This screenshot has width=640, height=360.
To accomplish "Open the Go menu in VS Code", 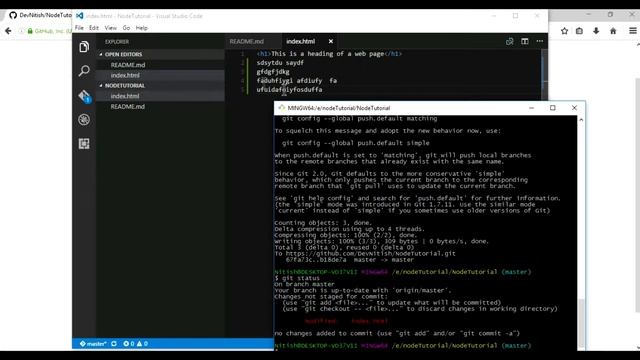I will [x=126, y=28].
